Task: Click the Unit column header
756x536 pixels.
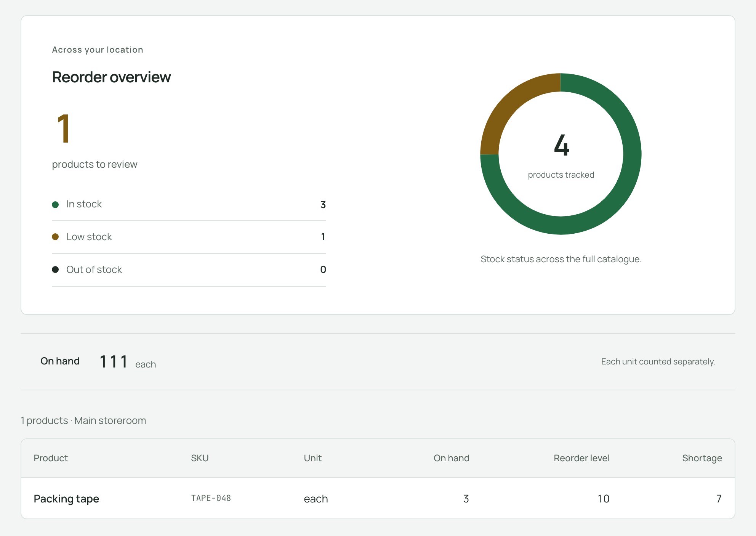Action: (312, 458)
